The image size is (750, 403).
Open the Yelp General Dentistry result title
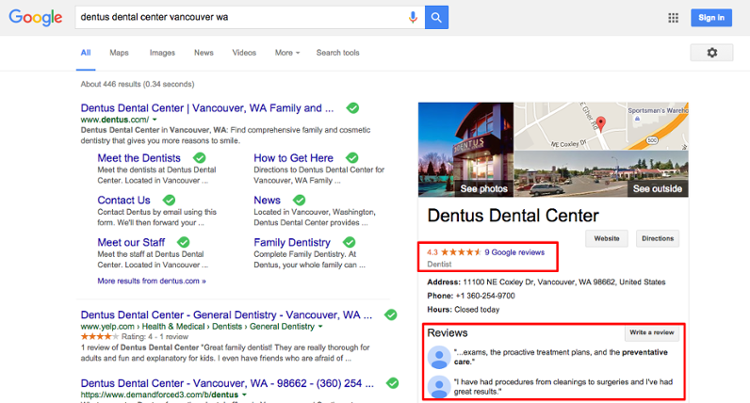(x=226, y=315)
